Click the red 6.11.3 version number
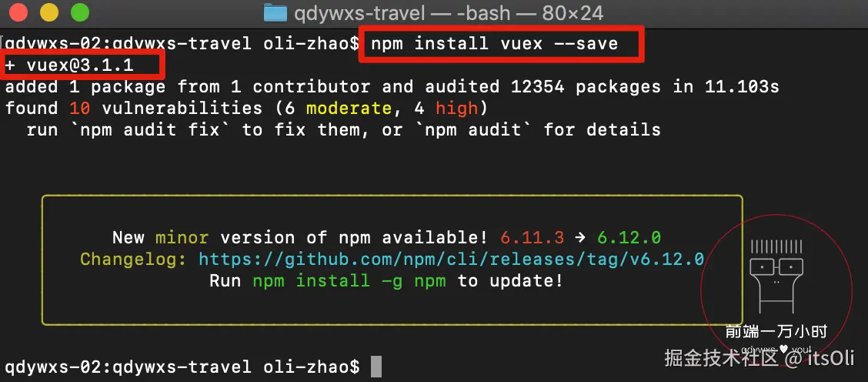Screen dimensions: 868x382 coord(532,238)
